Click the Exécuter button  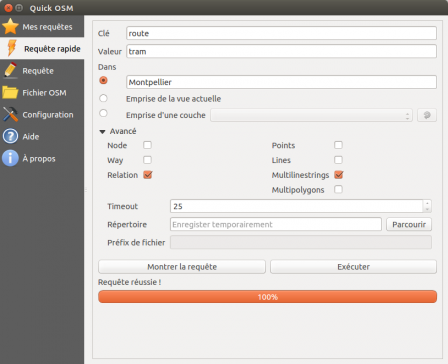click(x=353, y=267)
